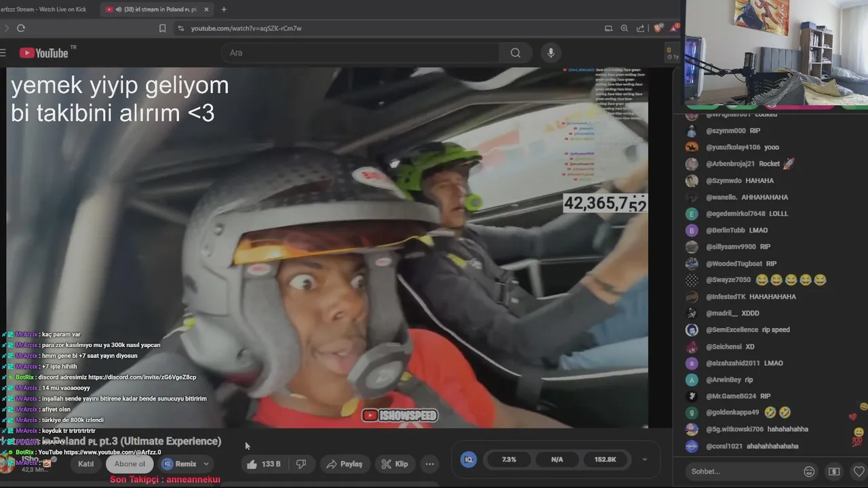This screenshot has height=488, width=868.
Task: Click the 42,365,7 counter overlay
Action: point(605,203)
